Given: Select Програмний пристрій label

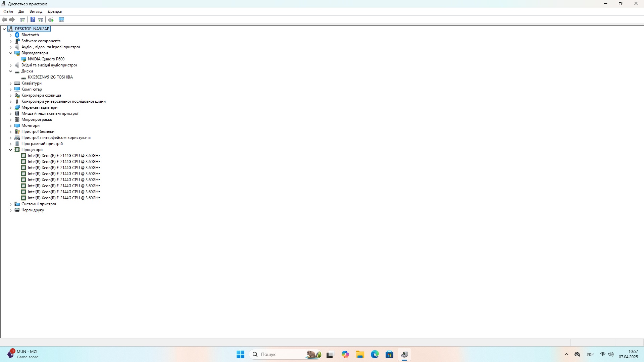Looking at the screenshot, I should (x=42, y=144).
